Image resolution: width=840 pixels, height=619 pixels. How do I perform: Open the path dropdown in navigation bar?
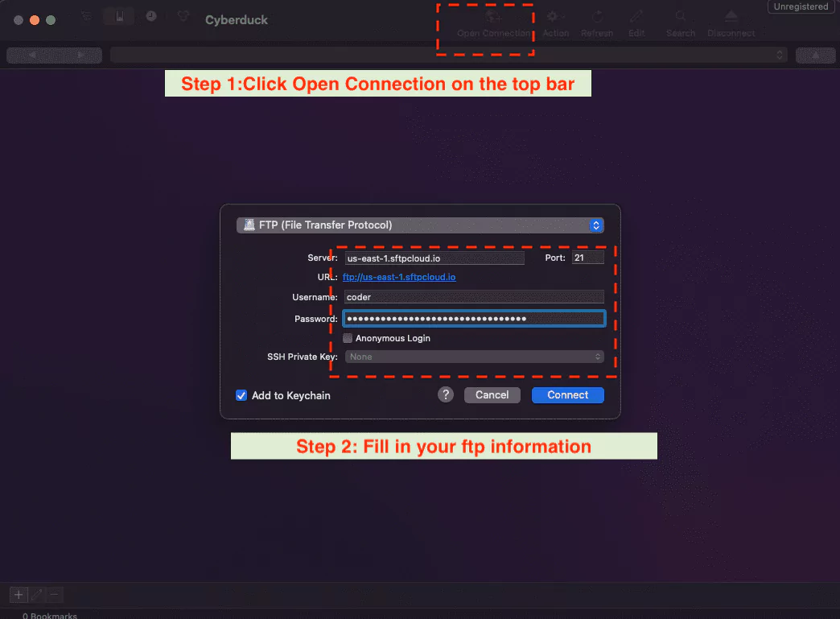click(449, 55)
